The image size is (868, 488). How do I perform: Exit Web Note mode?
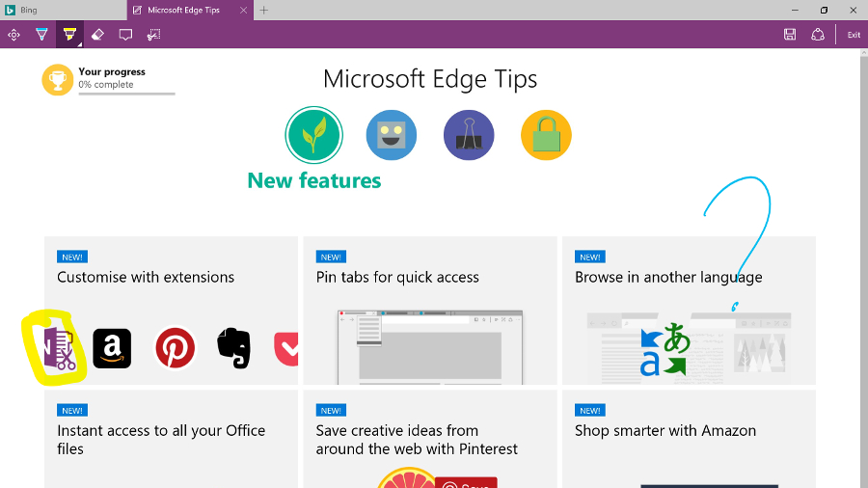click(x=854, y=35)
